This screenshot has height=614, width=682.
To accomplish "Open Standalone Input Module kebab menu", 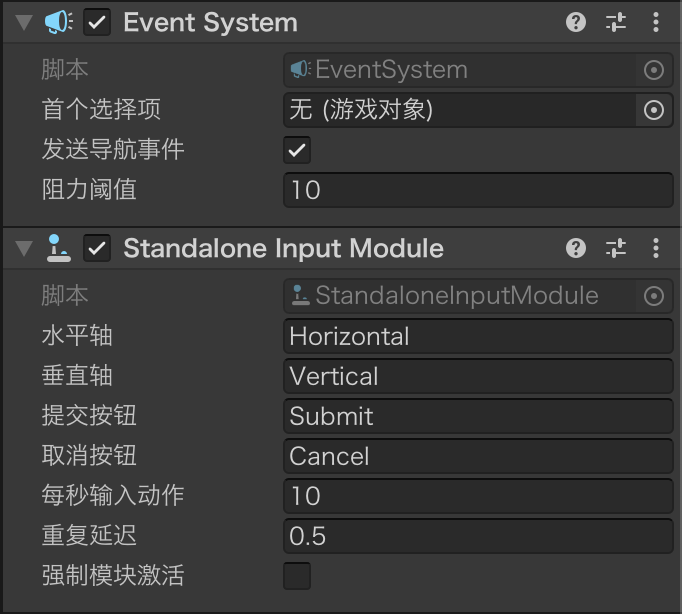I will click(x=656, y=248).
